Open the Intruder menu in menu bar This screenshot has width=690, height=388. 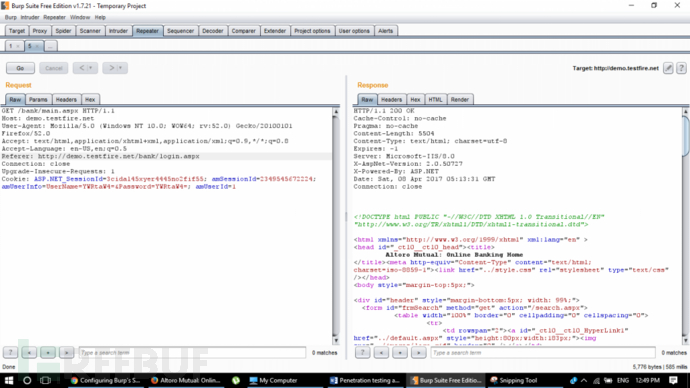pyautogui.click(x=30, y=18)
